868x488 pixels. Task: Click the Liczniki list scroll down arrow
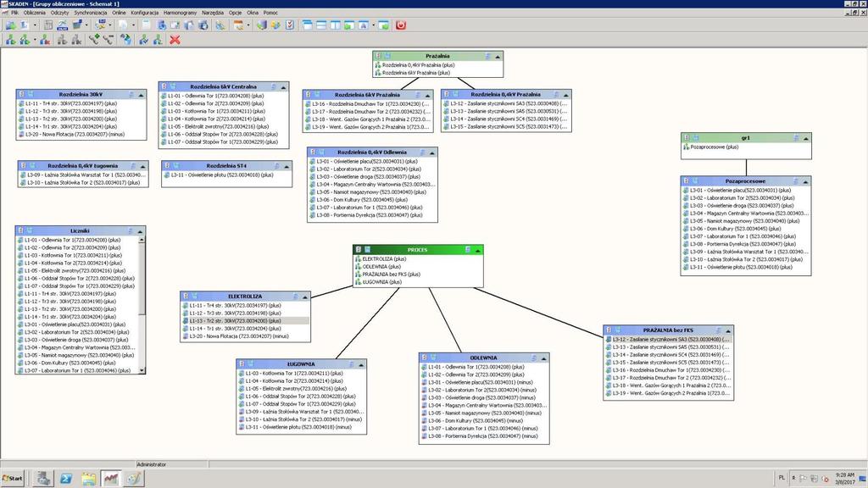point(142,370)
